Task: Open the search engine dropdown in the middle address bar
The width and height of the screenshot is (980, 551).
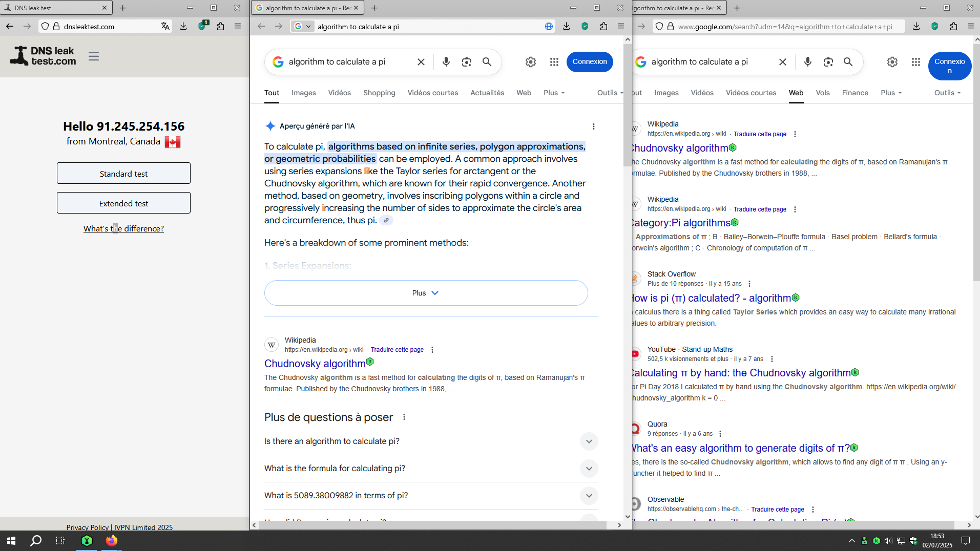Action: [x=303, y=27]
